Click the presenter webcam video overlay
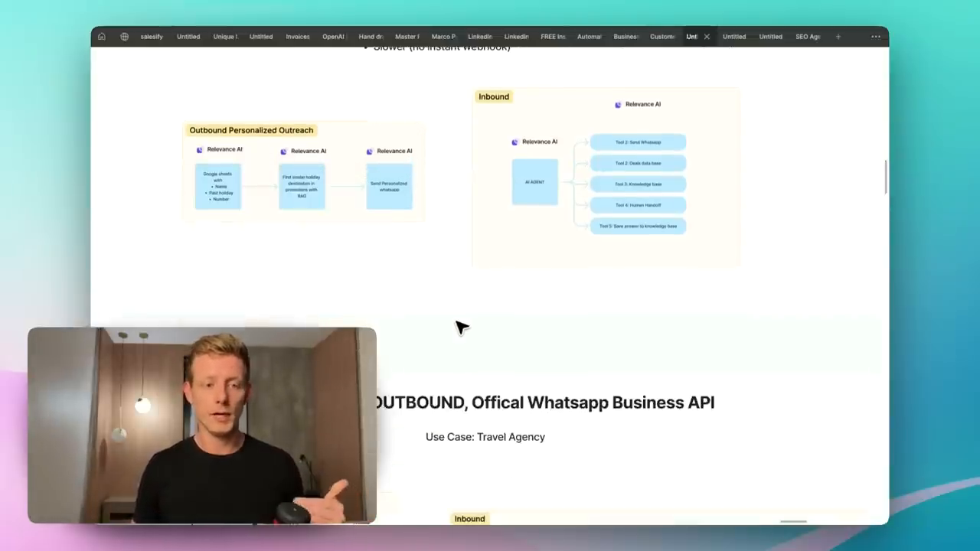The image size is (980, 551). (202, 425)
